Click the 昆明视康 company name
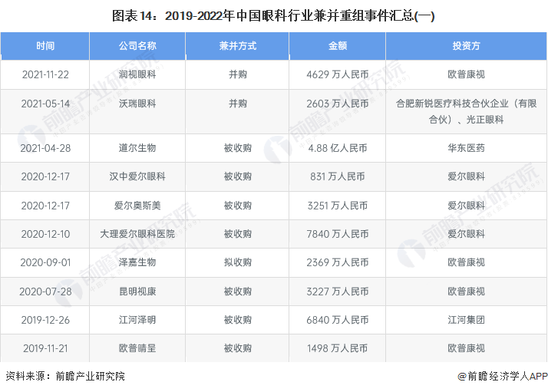This screenshot has height=392, width=548. 137,292
